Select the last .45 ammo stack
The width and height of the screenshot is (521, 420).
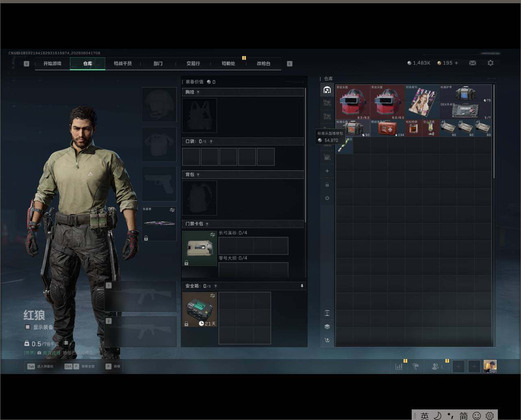click(x=483, y=128)
